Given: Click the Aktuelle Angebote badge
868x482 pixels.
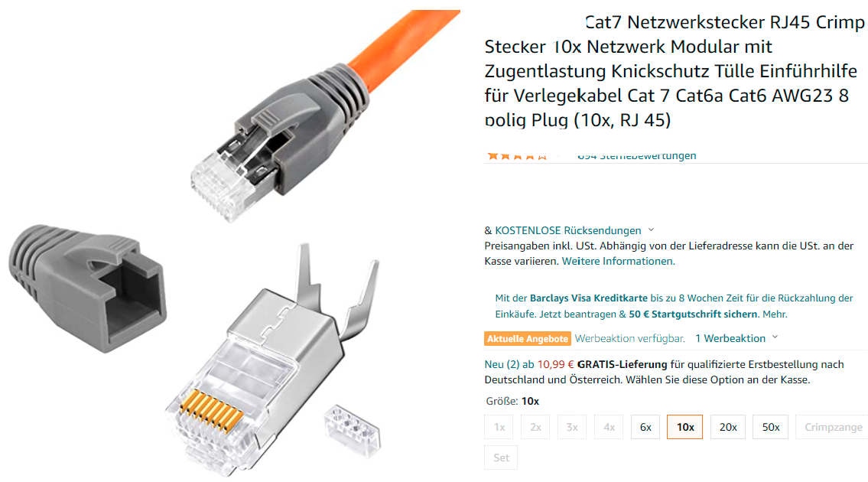Looking at the screenshot, I should click(528, 338).
